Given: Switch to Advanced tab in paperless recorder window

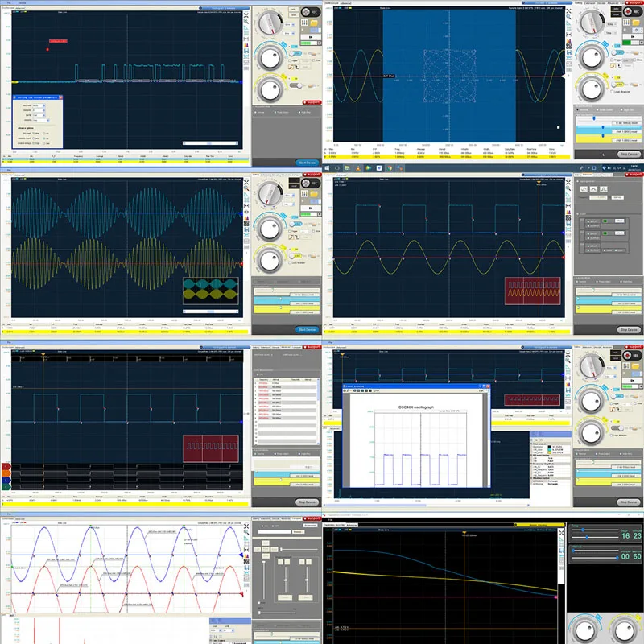Looking at the screenshot, I should pos(352,526).
